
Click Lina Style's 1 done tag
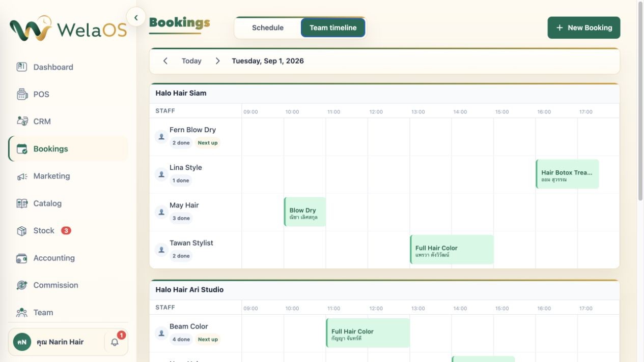click(x=181, y=180)
